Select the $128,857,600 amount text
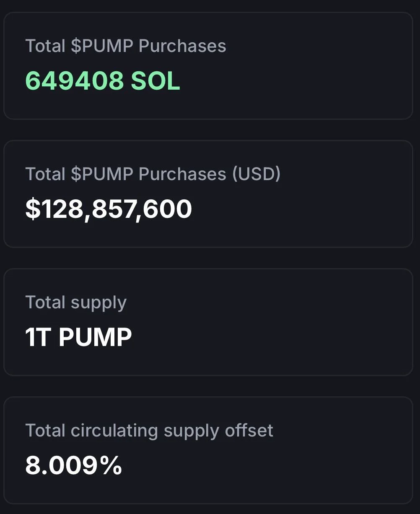This screenshot has width=420, height=514. click(x=109, y=209)
